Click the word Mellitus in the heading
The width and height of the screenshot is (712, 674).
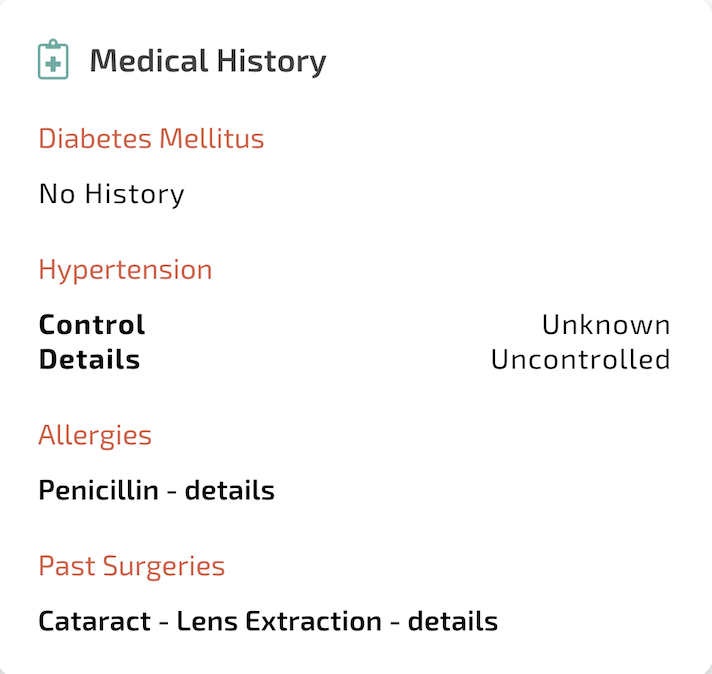pos(212,138)
